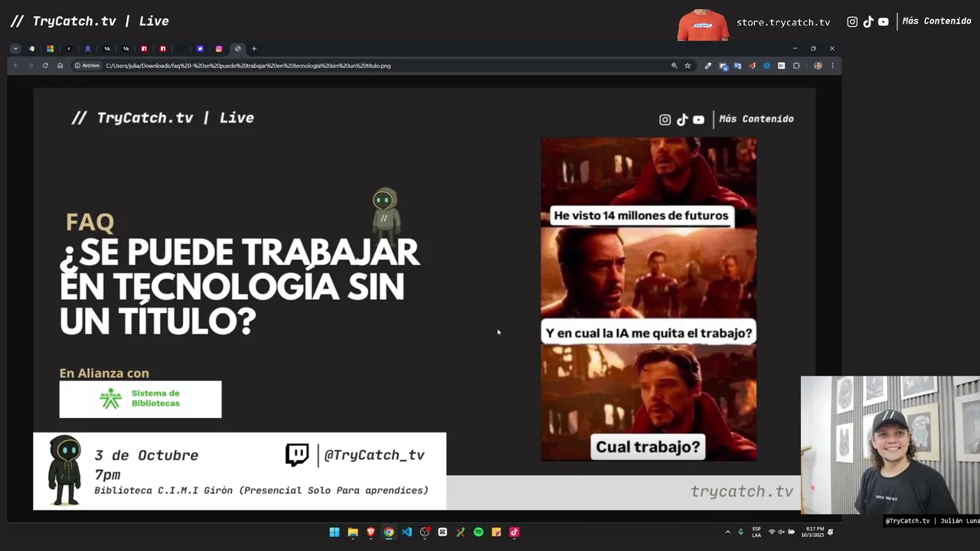The width and height of the screenshot is (980, 551).
Task: Switch to the purple figure-icon browser tab
Action: (88, 48)
